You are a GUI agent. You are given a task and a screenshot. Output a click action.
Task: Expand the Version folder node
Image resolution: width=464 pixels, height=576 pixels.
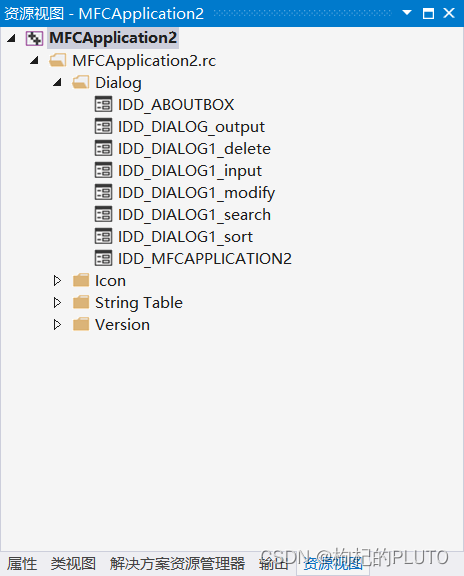point(57,325)
